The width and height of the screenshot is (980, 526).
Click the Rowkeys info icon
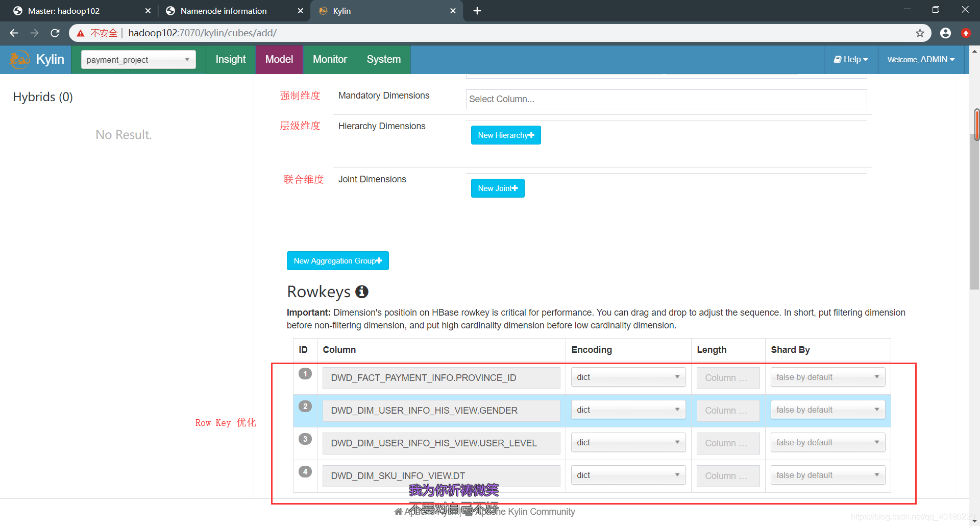(x=362, y=292)
